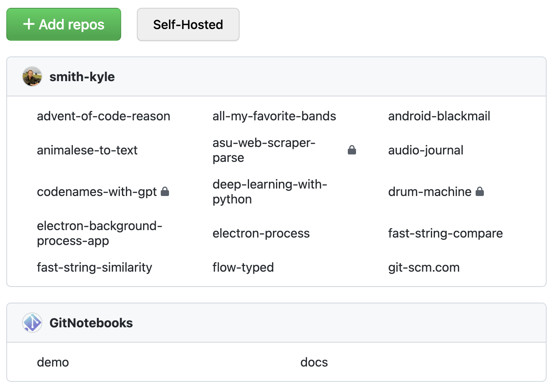Open the GitNotebooks docs repository
Screen dimensions: 556x392
tap(314, 362)
